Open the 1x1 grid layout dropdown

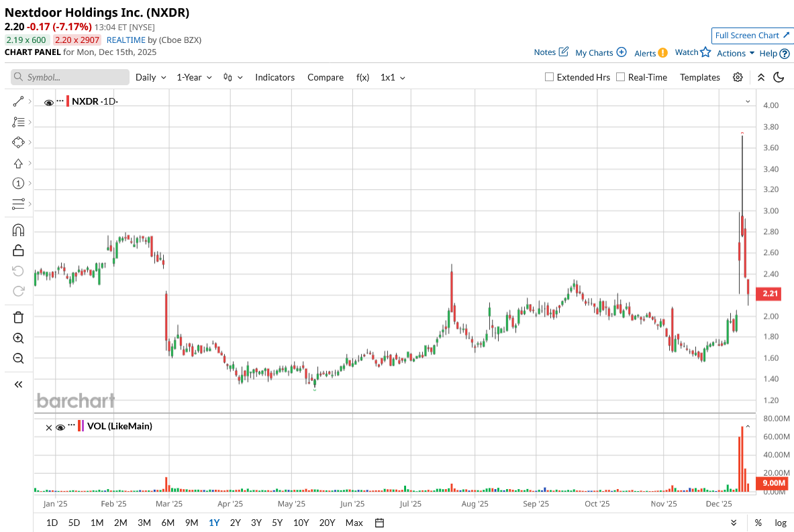(393, 77)
